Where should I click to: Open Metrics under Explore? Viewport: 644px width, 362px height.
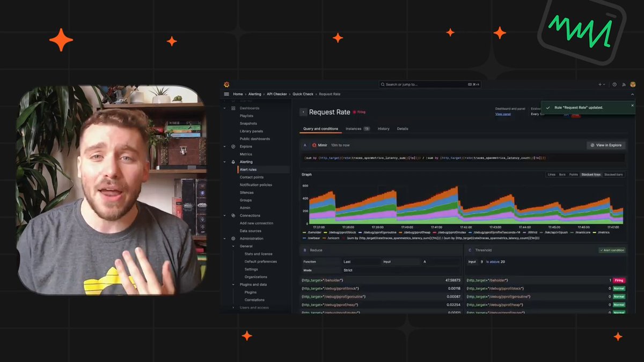pyautogui.click(x=246, y=154)
